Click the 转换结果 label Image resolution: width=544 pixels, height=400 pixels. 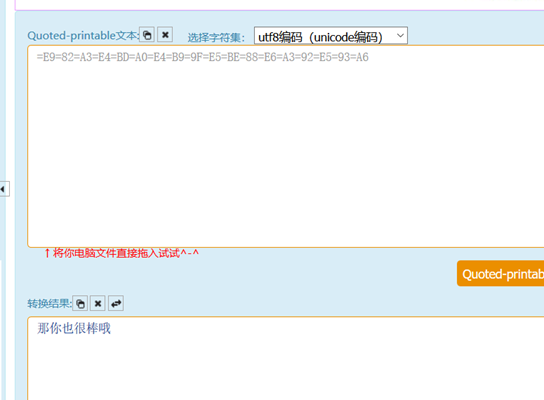click(50, 304)
